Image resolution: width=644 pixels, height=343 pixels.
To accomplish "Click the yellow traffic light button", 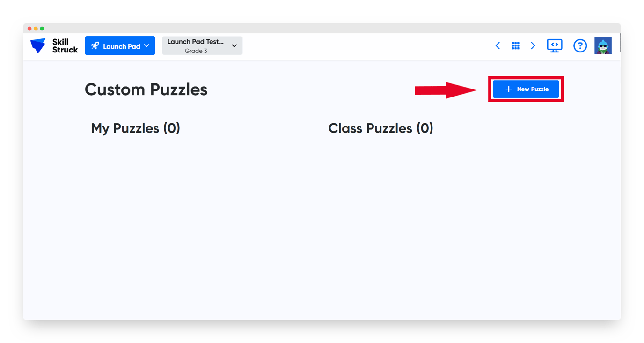I will tap(36, 28).
